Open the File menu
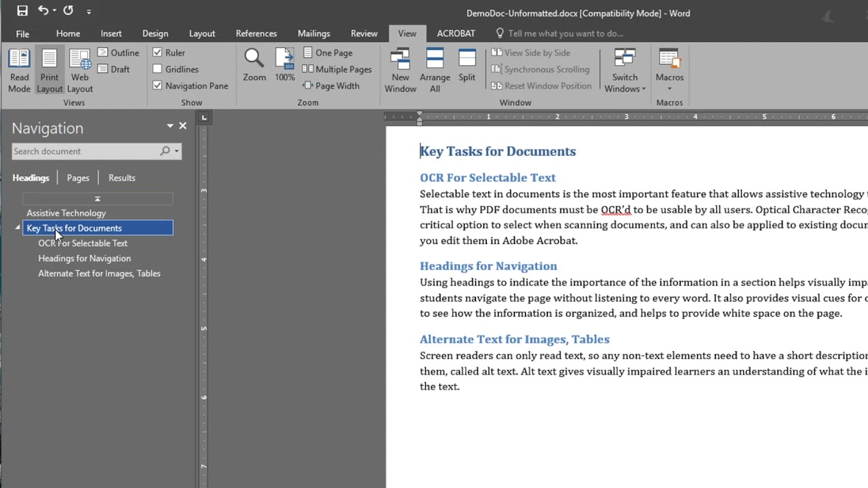This screenshot has height=488, width=868. 22,33
